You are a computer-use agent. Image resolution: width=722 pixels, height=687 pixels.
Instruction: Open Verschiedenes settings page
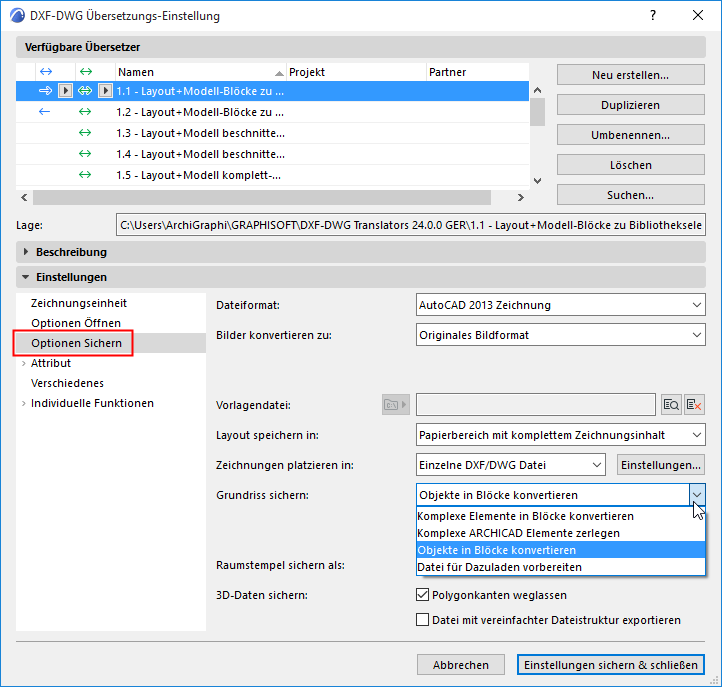(x=67, y=383)
